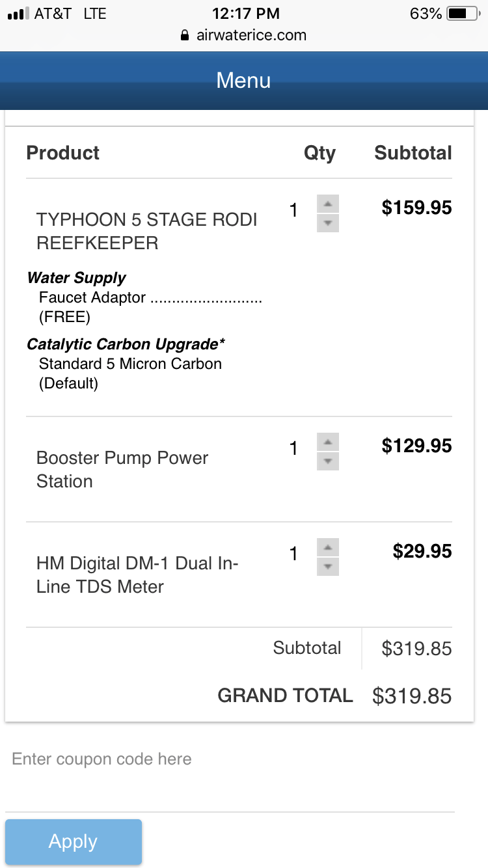
Task: Tap the 12:17 PM status bar clock
Action: coord(245,14)
